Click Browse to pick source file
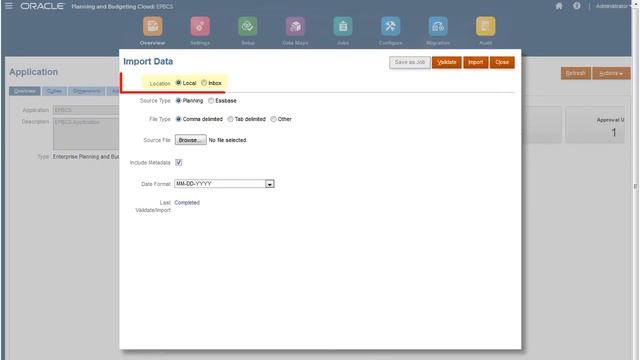Screen dimensions: 640x360 tap(191, 140)
